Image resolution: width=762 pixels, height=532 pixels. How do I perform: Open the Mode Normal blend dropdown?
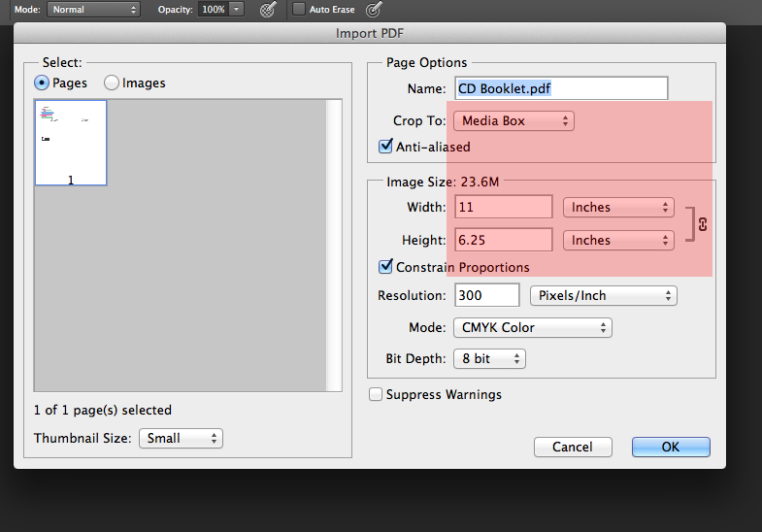93,10
